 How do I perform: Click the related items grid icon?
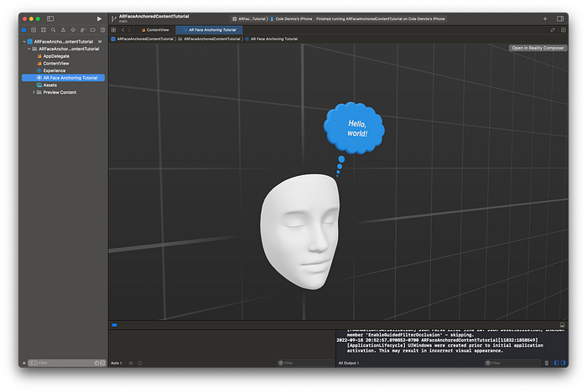point(114,29)
